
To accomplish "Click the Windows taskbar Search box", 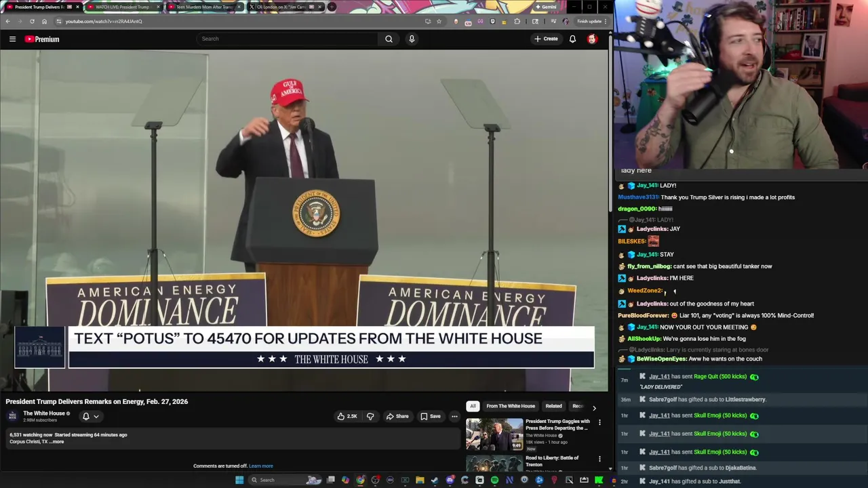I will pyautogui.click(x=285, y=480).
